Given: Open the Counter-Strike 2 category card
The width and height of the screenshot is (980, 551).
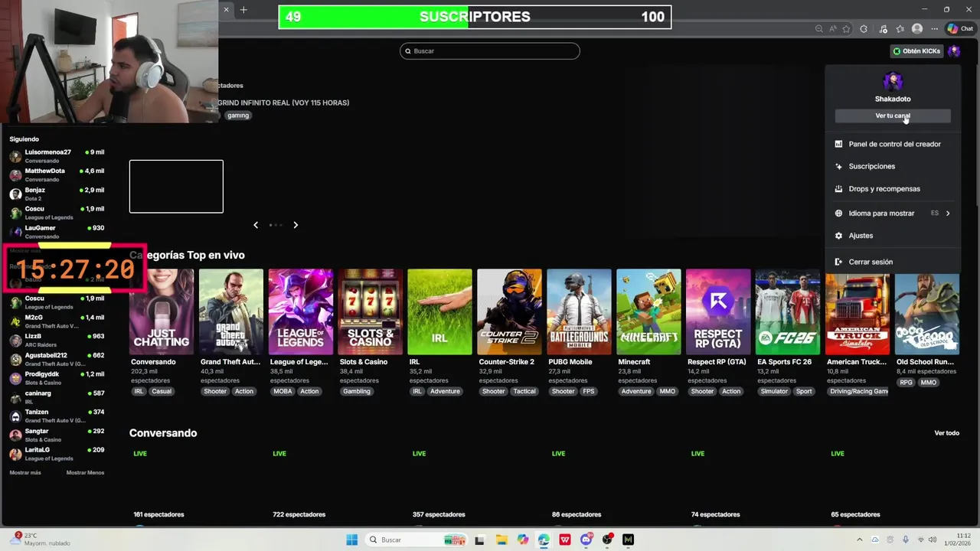Looking at the screenshot, I should 509,311.
